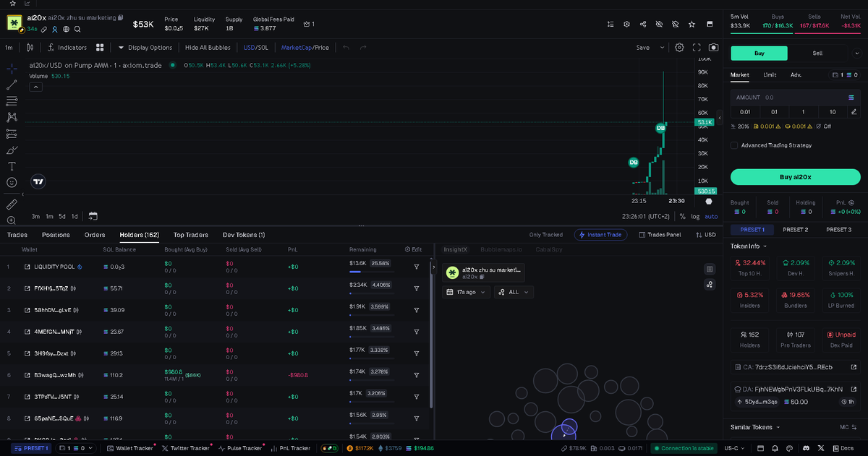Toggle Hide All Bubbles

208,48
